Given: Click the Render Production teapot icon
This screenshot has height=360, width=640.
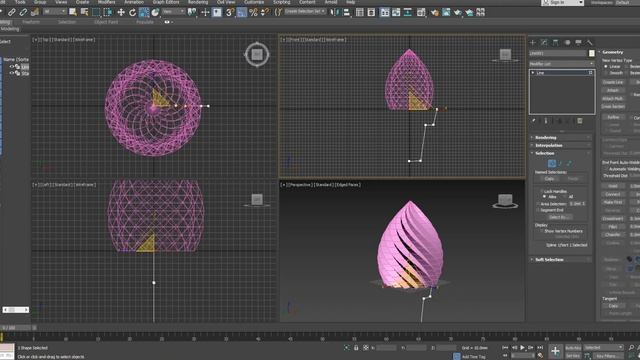Looking at the screenshot, I should [x=469, y=13].
